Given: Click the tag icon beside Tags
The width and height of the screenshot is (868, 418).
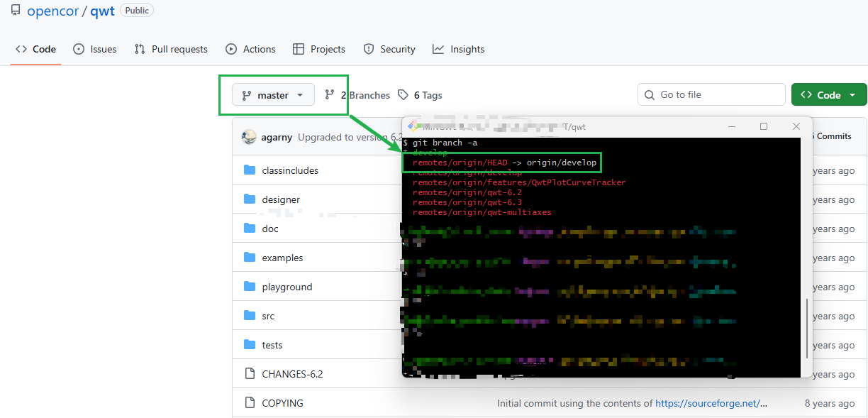Looking at the screenshot, I should pos(403,94).
